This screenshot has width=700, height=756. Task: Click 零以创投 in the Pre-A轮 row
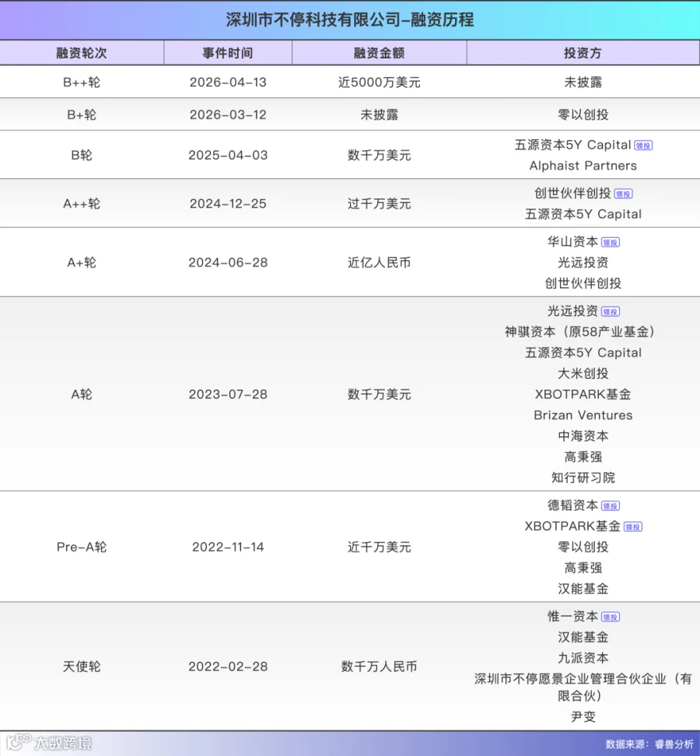pos(583,547)
